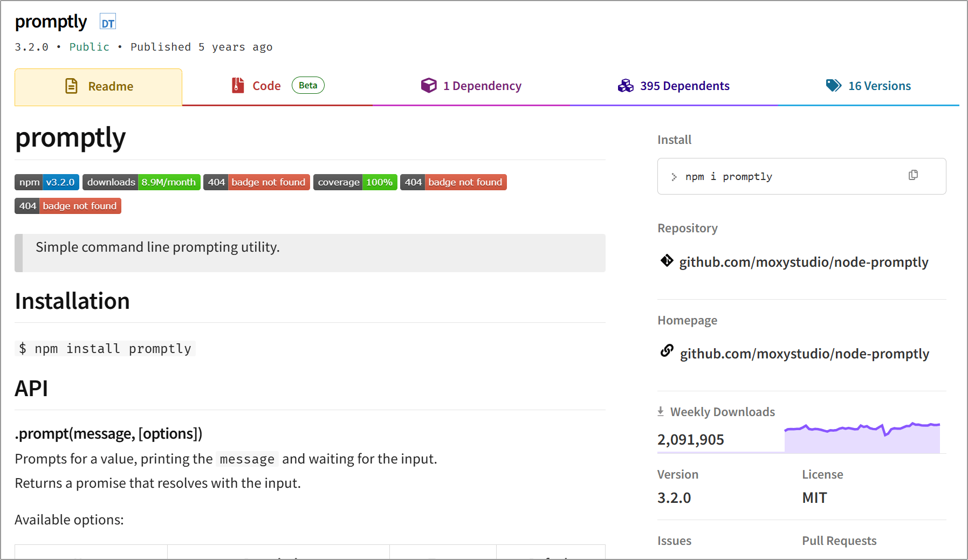The image size is (968, 560).
Task: Click 'Returns a promise that resolves' sentence
Action: (x=157, y=483)
